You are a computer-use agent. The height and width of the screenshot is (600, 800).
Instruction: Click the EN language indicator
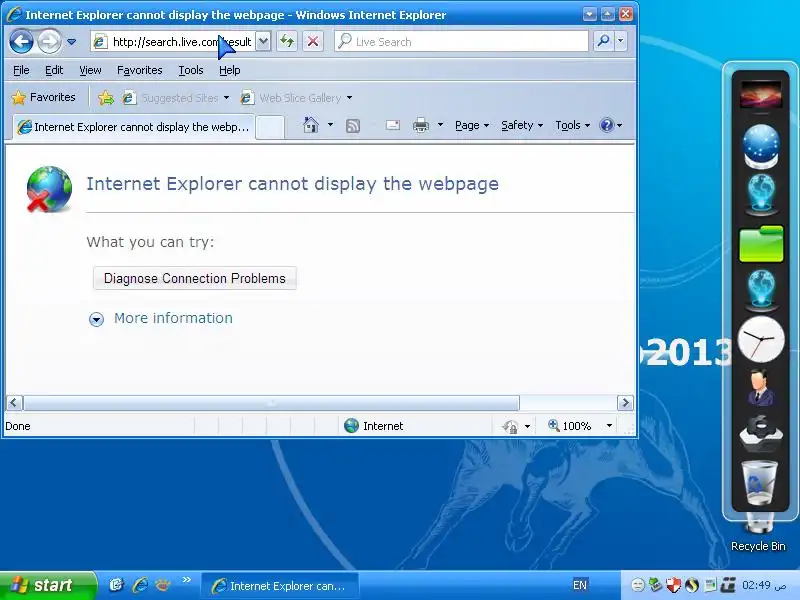[580, 585]
